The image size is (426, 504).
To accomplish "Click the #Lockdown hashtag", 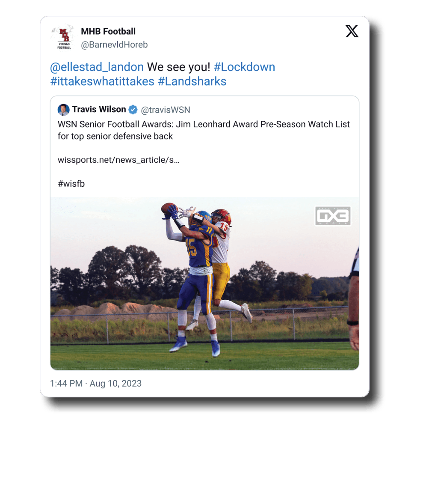I will coord(244,67).
